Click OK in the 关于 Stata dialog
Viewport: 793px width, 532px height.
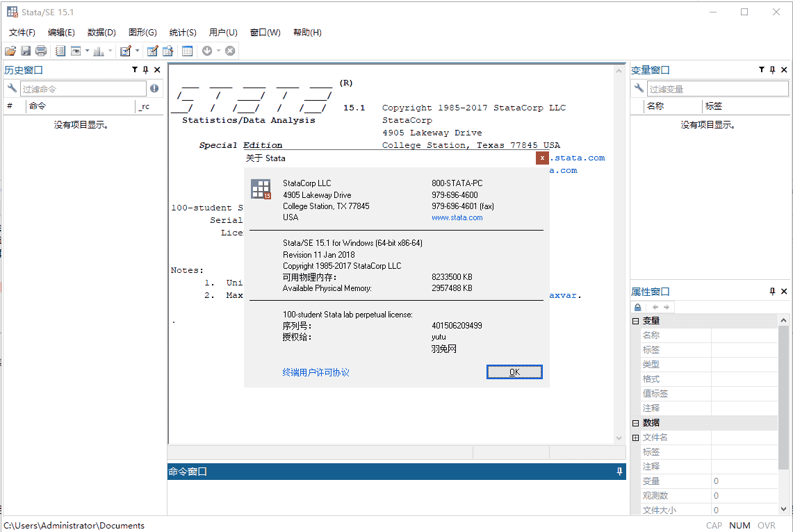[514, 372]
